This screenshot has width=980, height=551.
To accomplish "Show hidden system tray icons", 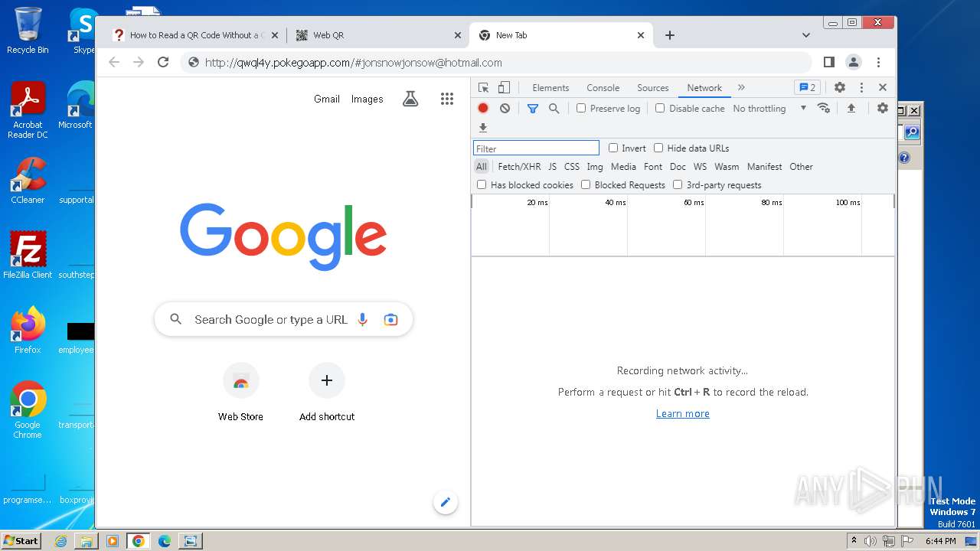I will [854, 540].
